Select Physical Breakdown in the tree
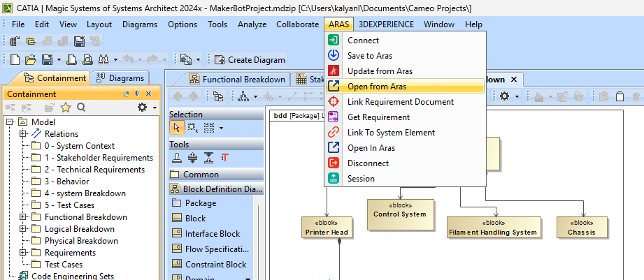This screenshot has height=280, width=644. tap(81, 241)
